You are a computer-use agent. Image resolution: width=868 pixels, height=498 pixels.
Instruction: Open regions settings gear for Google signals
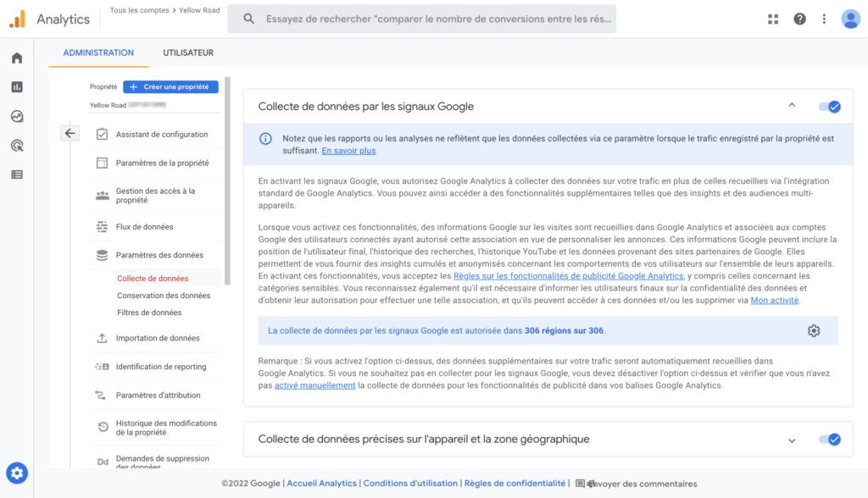814,330
